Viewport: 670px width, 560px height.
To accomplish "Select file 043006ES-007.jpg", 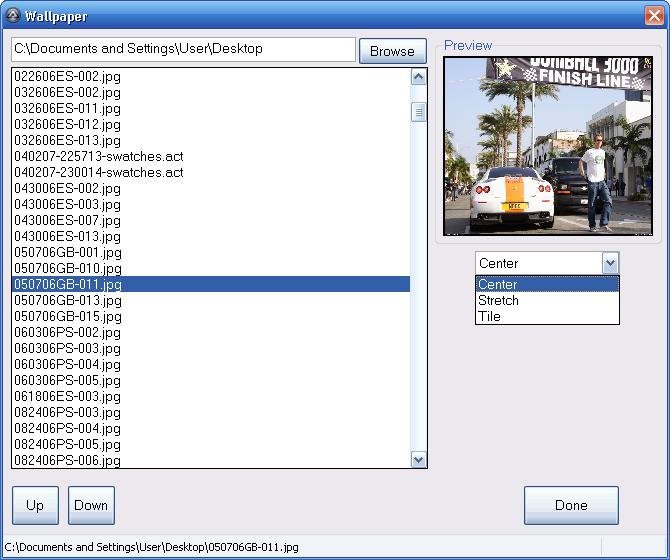I will click(211, 220).
